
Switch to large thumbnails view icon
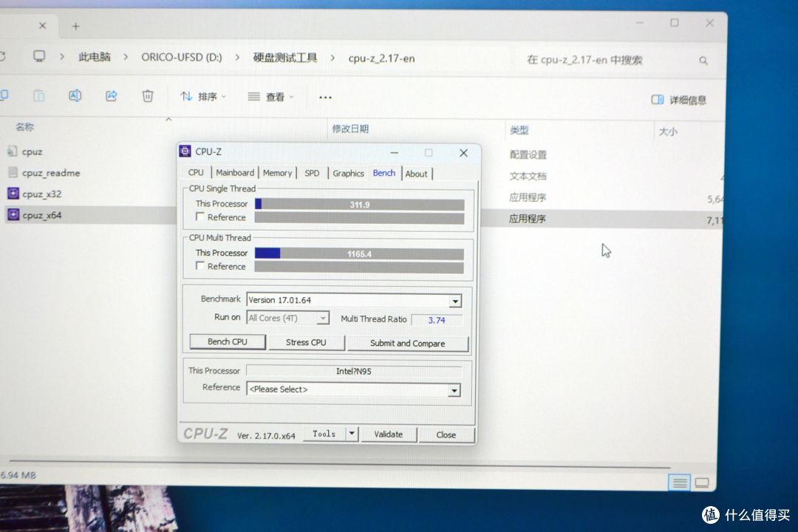tap(703, 482)
